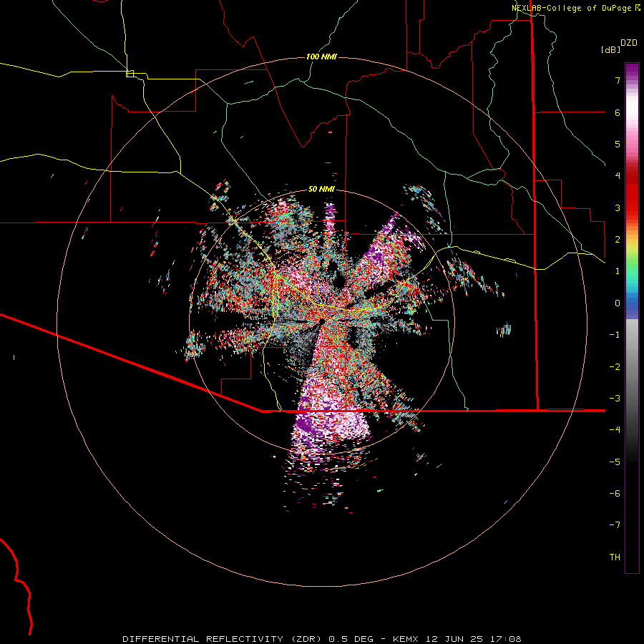The height and width of the screenshot is (644, 644).
Task: Click the color scale value -6
Action: tap(615, 494)
